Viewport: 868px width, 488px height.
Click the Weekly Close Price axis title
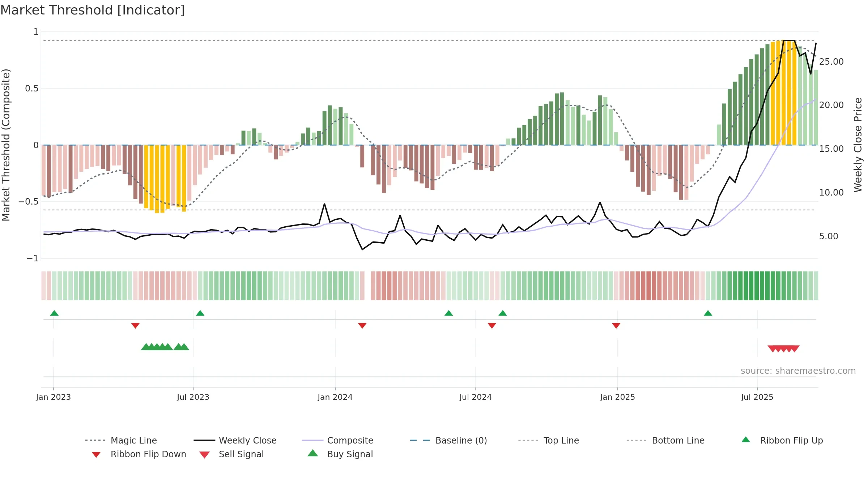(x=858, y=145)
